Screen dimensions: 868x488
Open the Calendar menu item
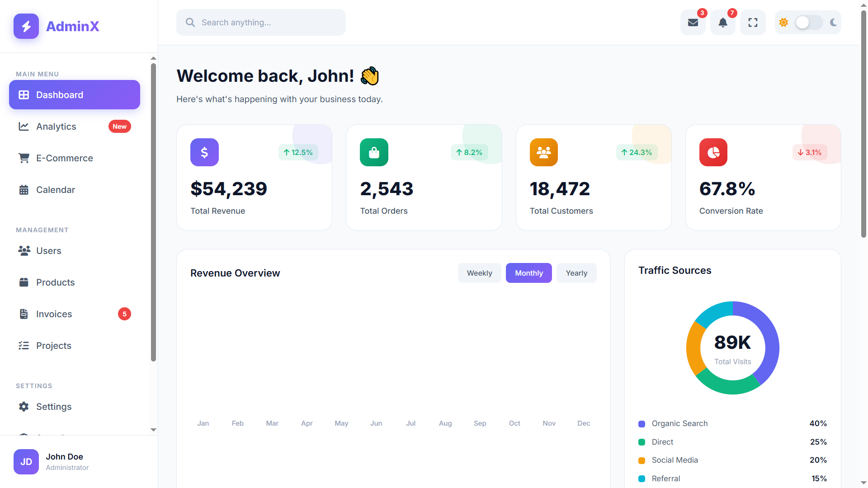(75, 190)
